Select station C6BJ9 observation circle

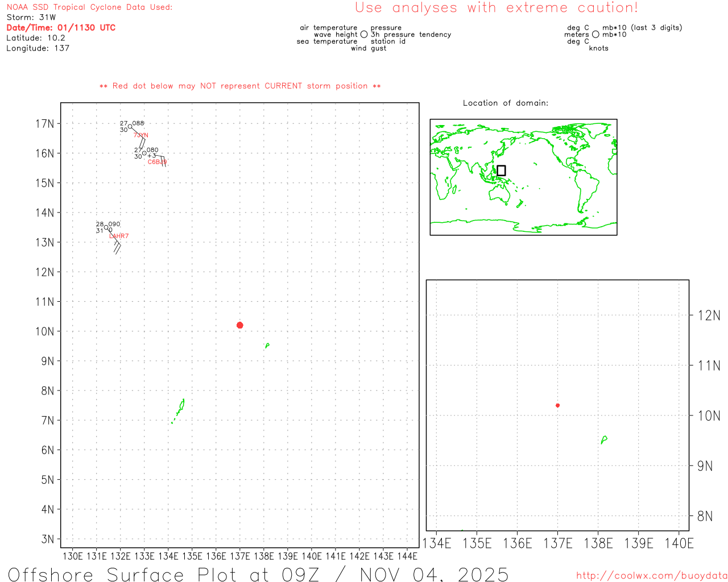pos(144,153)
